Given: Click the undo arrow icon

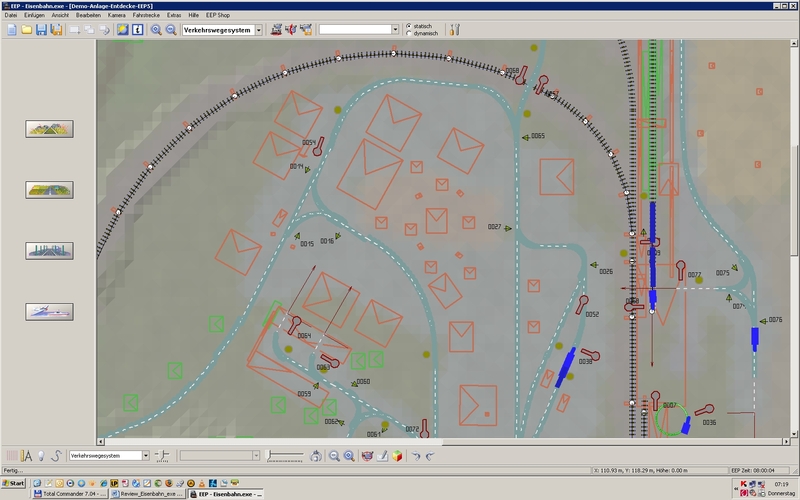Looking at the screenshot, I should click(416, 456).
